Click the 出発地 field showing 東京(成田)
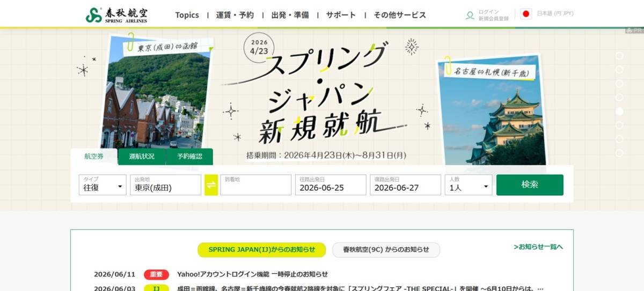The image size is (644, 291). coord(165,185)
